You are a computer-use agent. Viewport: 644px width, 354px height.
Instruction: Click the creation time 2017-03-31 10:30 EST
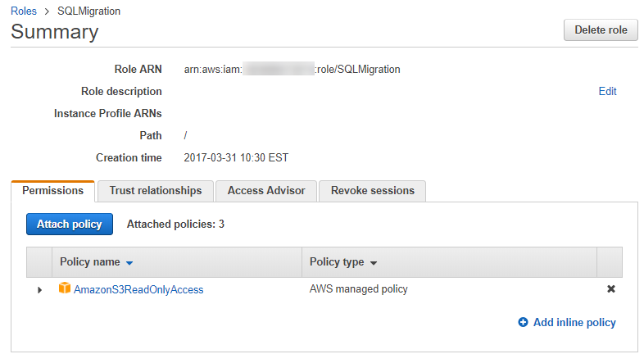pyautogui.click(x=236, y=157)
